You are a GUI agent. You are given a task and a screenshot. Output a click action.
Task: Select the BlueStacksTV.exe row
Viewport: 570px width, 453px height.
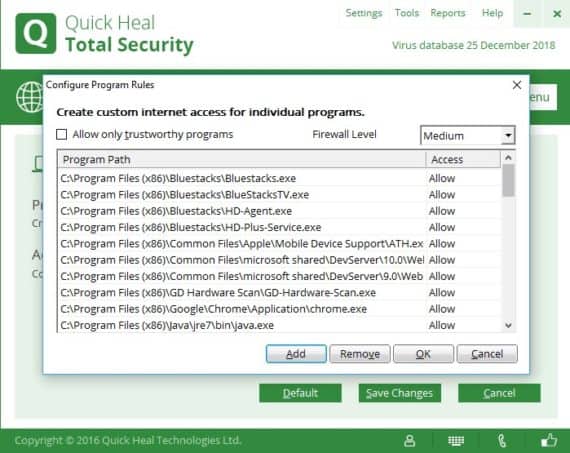[x=280, y=195]
